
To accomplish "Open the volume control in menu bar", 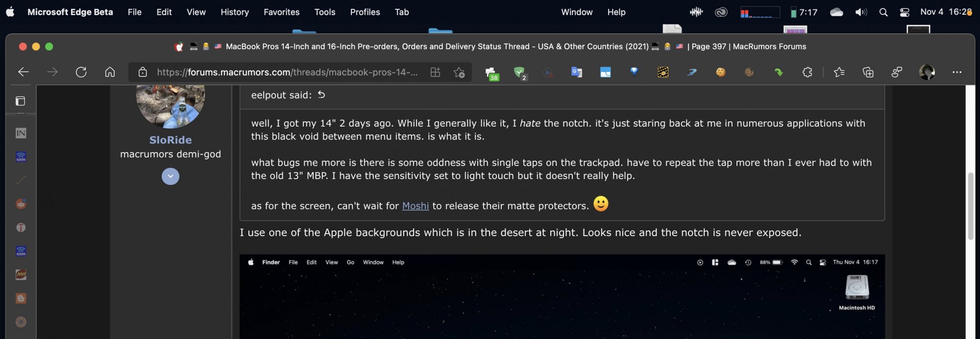I will [861, 12].
